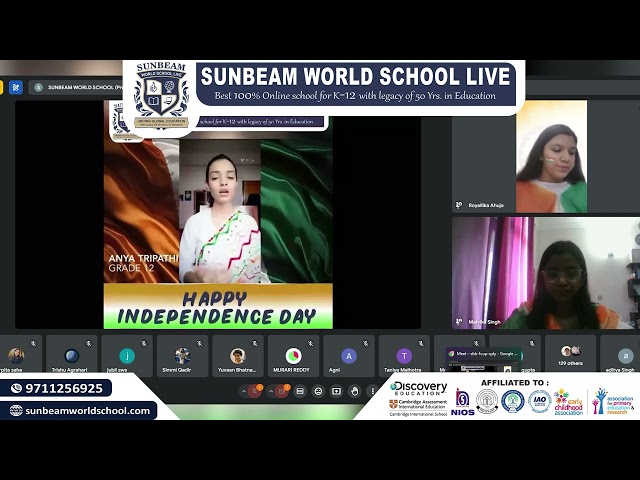The width and height of the screenshot is (640, 480).
Task: Toggle closed captions button
Action: pos(300,391)
